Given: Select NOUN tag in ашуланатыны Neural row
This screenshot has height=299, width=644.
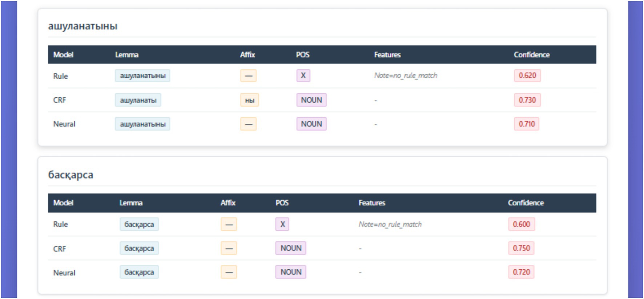Looking at the screenshot, I should pos(311,124).
